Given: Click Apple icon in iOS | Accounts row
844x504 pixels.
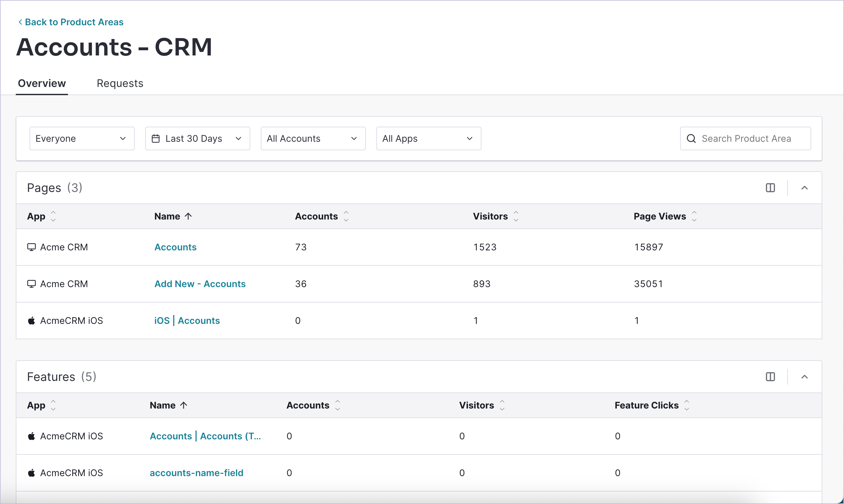Looking at the screenshot, I should click(32, 321).
